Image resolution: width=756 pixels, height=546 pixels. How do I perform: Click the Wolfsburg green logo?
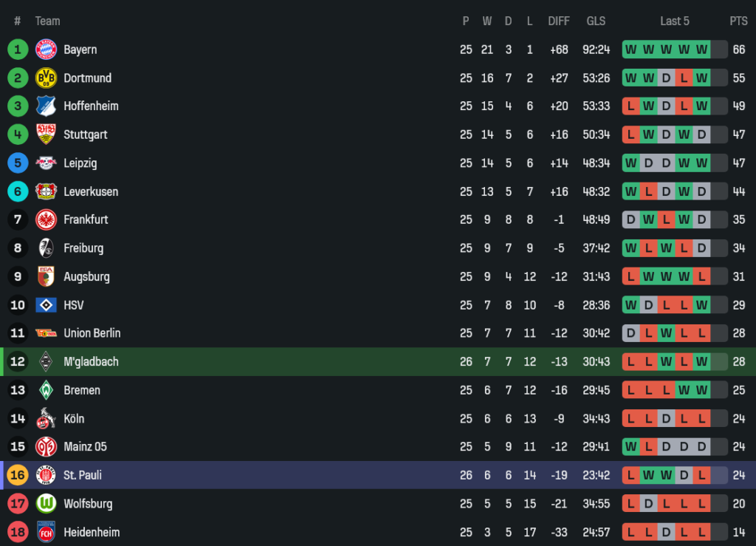[46, 504]
